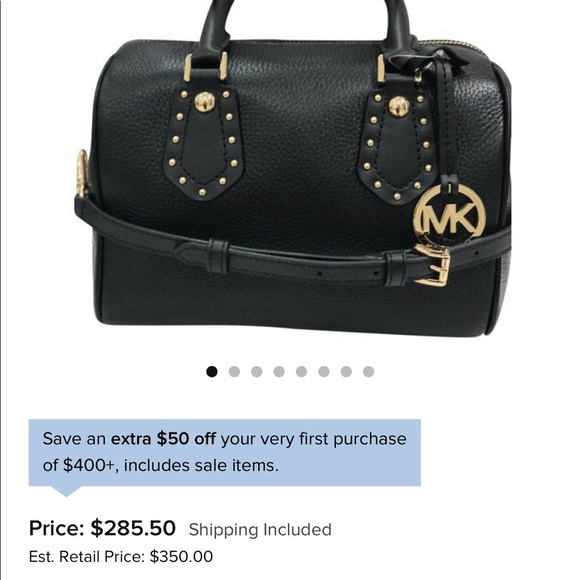This screenshot has height=580, width=580.
Task: Select the fifth carousel dot
Action: pos(301,371)
